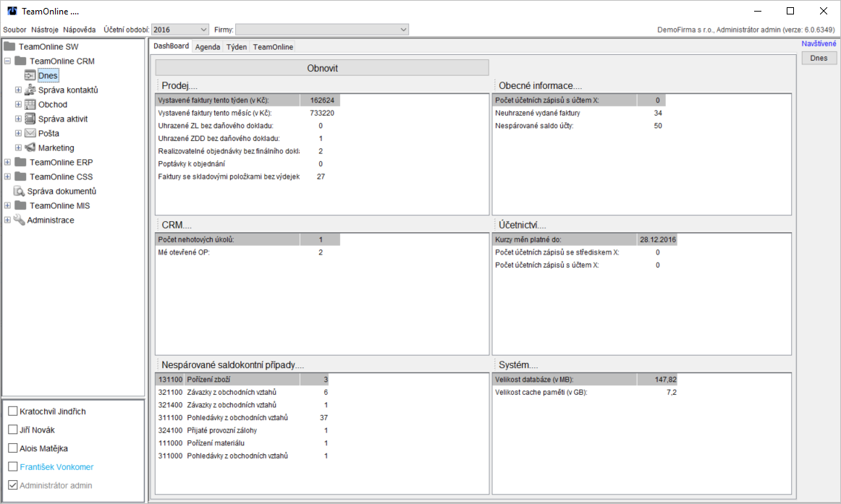Click the Administrace wrench icon
Viewport: 841px width, 504px height.
(20, 221)
